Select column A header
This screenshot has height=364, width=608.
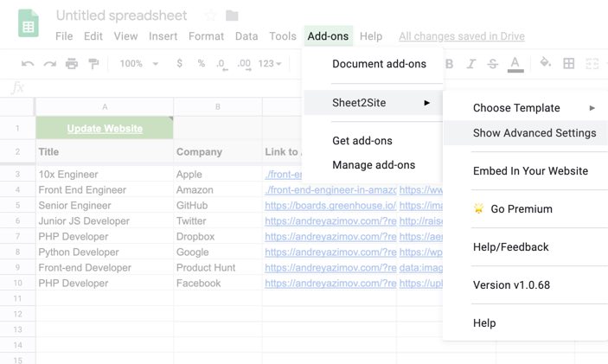click(x=105, y=106)
